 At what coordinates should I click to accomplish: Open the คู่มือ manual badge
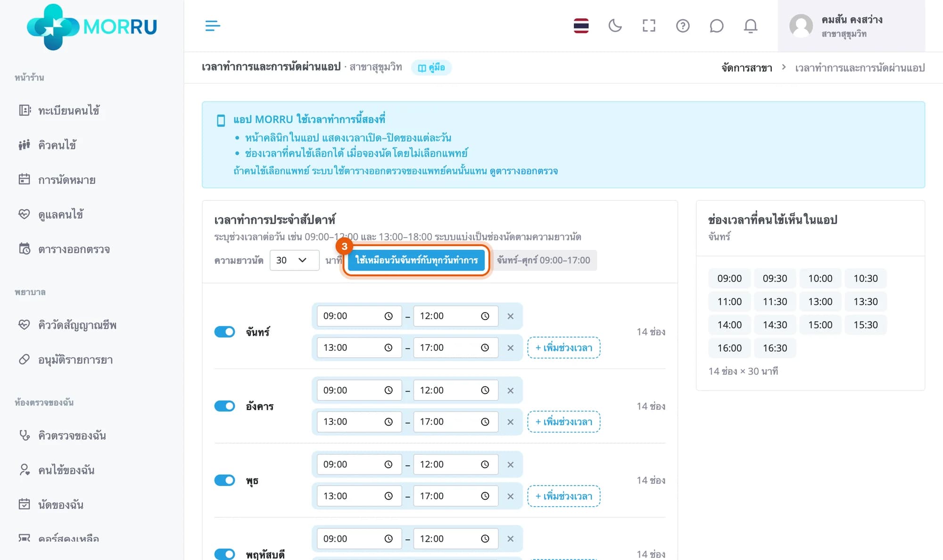tap(431, 67)
